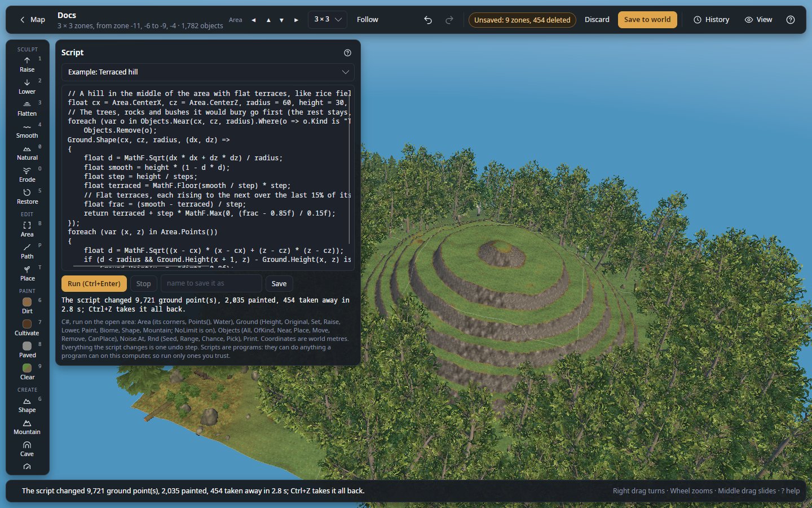The height and width of the screenshot is (508, 812).
Task: Select the Shape create tool
Action: (27, 405)
